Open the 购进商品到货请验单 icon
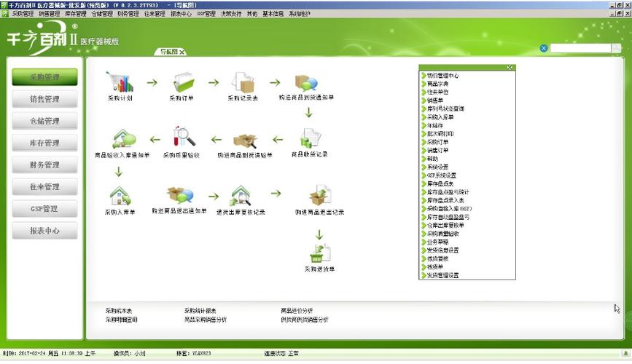The image size is (632, 364). pos(245,141)
